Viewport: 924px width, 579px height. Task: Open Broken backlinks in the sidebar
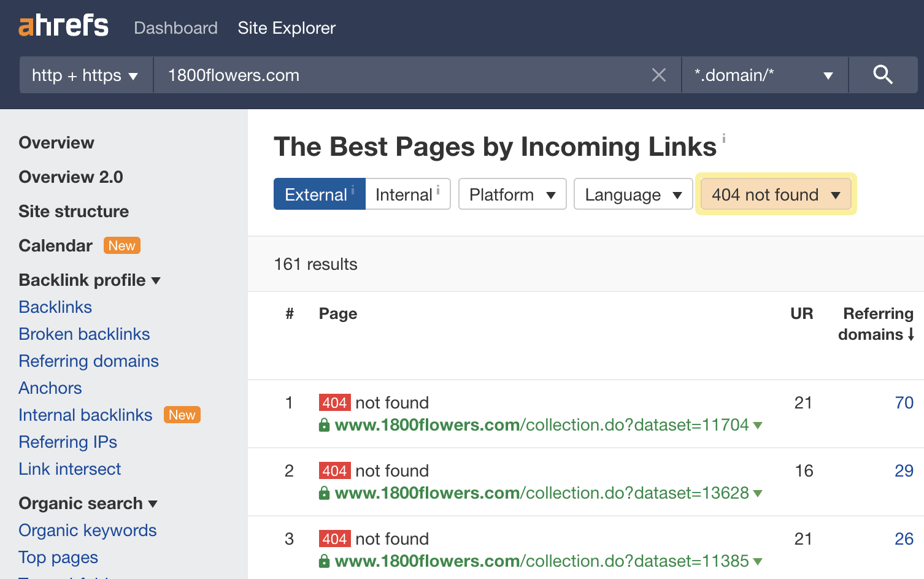[84, 334]
